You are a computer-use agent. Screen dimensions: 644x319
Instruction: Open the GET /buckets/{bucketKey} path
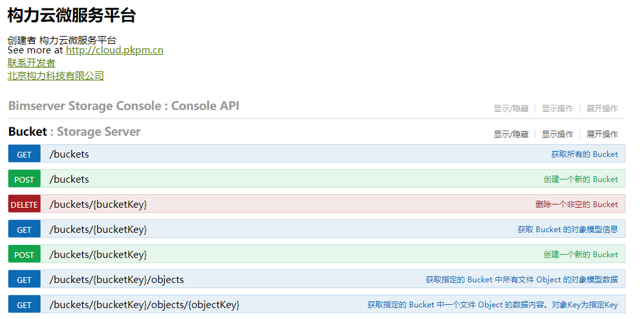(98, 230)
